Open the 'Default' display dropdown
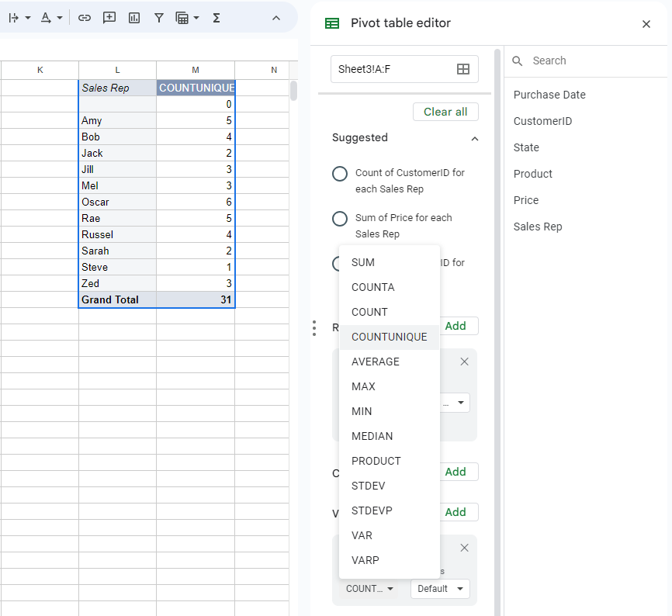The width and height of the screenshot is (672, 616). coord(440,589)
